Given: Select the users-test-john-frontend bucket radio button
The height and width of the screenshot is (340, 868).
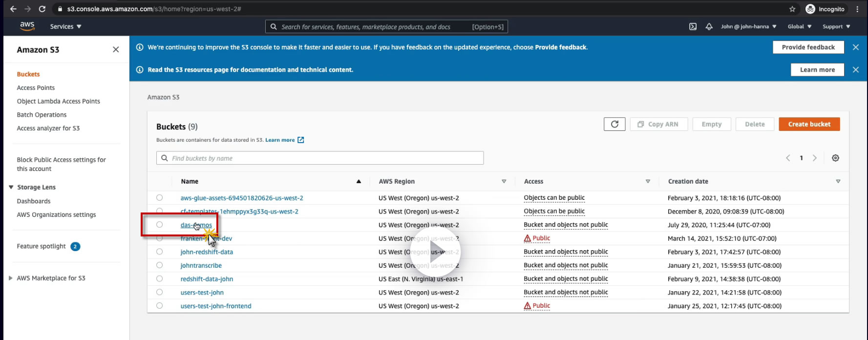Looking at the screenshot, I should (159, 305).
